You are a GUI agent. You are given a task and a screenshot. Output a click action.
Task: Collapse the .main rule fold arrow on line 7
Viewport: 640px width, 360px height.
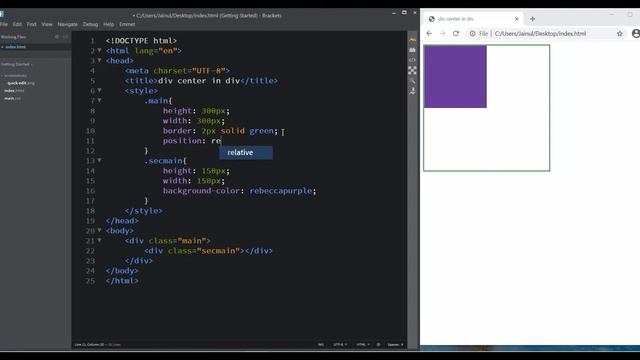(x=99, y=100)
